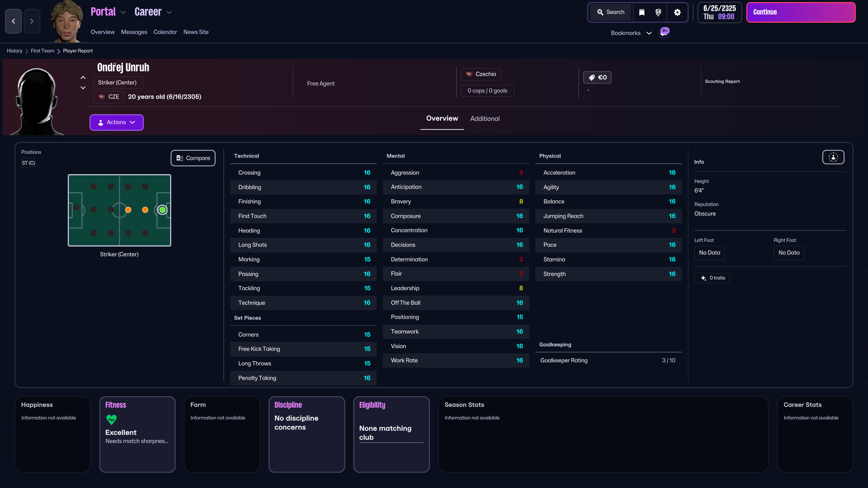Select the green striker position dot on the pitch
Viewport: 868px width, 488px height.
[162, 210]
